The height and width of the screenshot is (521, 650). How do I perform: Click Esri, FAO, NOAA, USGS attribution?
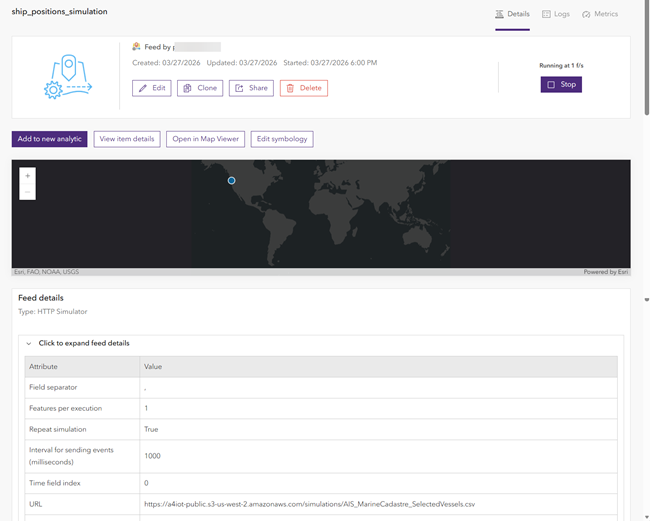pyautogui.click(x=46, y=272)
